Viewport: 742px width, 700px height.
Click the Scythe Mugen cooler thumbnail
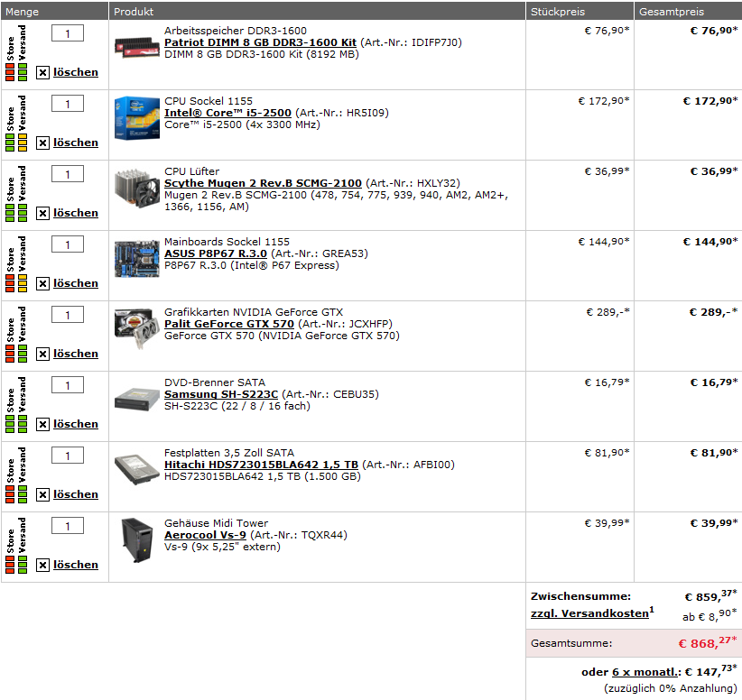137,189
